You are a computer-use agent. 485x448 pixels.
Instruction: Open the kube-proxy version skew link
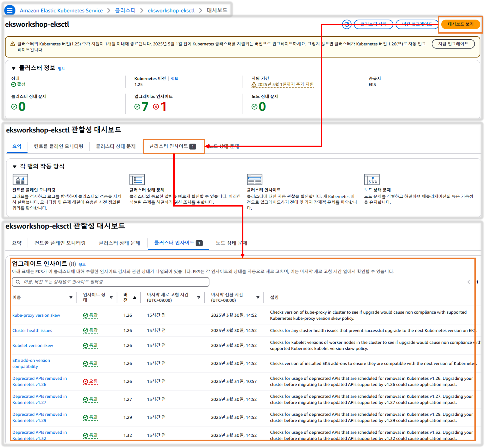tap(36, 315)
